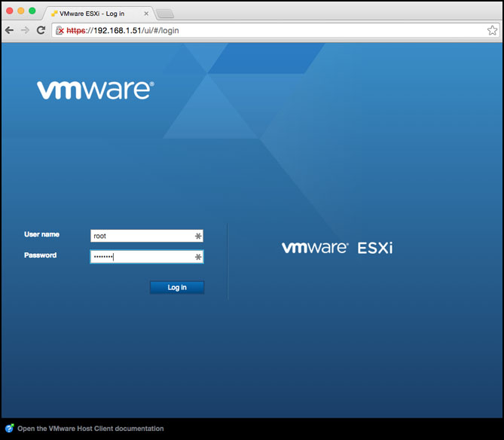This screenshot has width=504, height=440.
Task: Click the browser back arrow
Action: pyautogui.click(x=9, y=31)
